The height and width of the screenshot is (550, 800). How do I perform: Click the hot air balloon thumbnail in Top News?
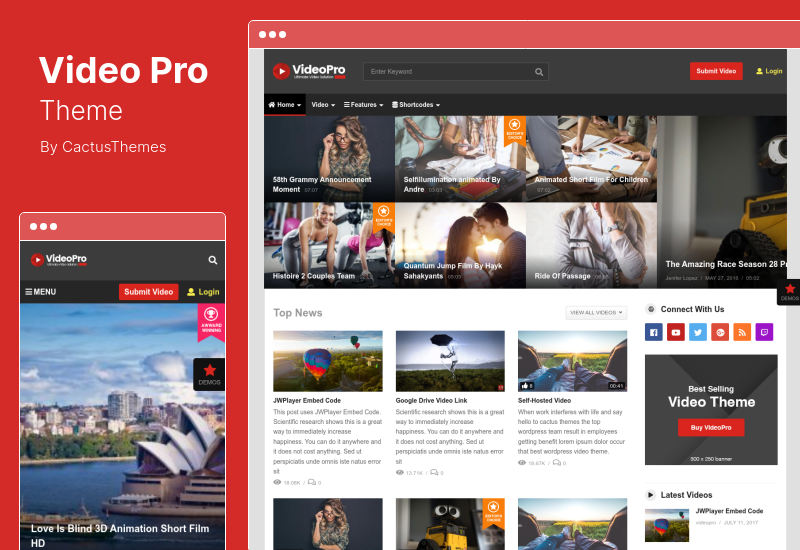coord(328,361)
